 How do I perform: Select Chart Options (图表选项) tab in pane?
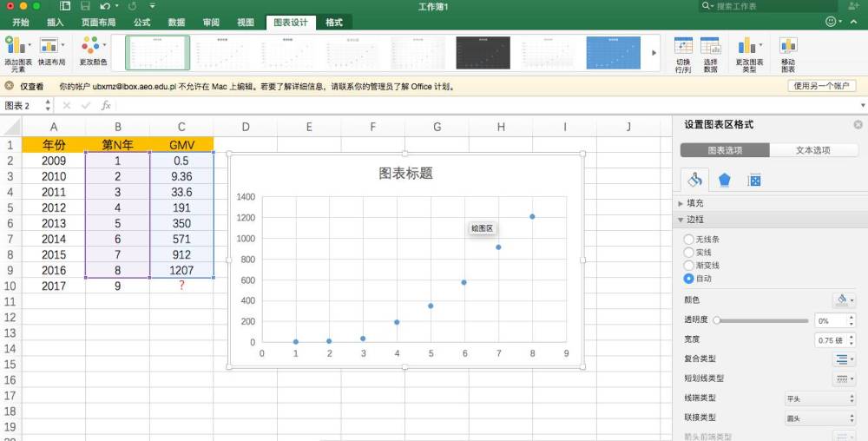point(725,150)
